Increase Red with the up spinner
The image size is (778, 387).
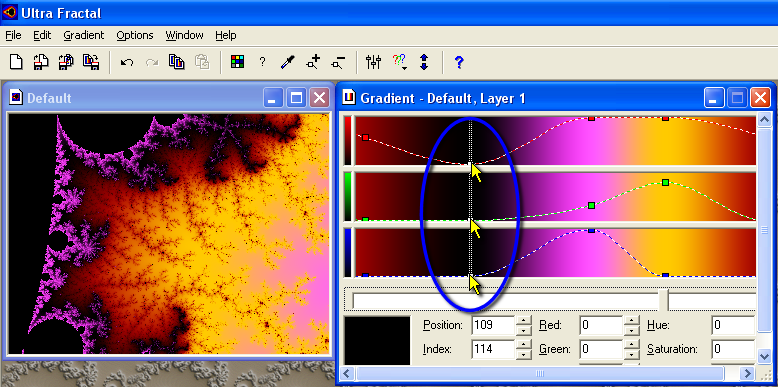(x=631, y=321)
